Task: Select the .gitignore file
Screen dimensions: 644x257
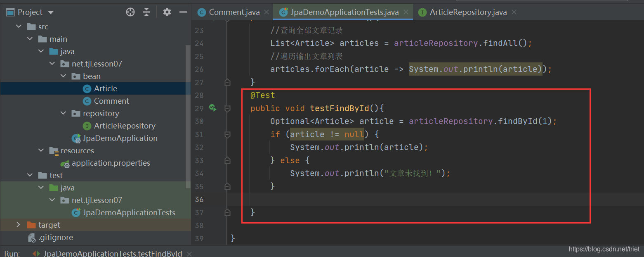Action: [x=56, y=237]
